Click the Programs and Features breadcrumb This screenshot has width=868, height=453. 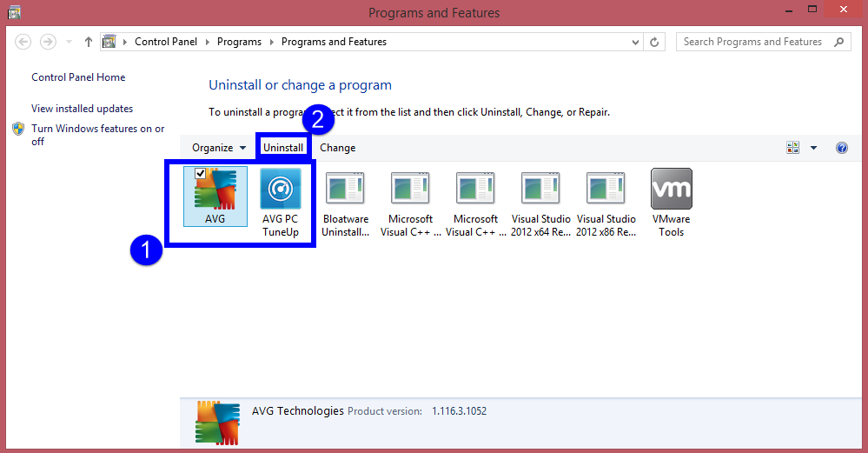tap(334, 42)
